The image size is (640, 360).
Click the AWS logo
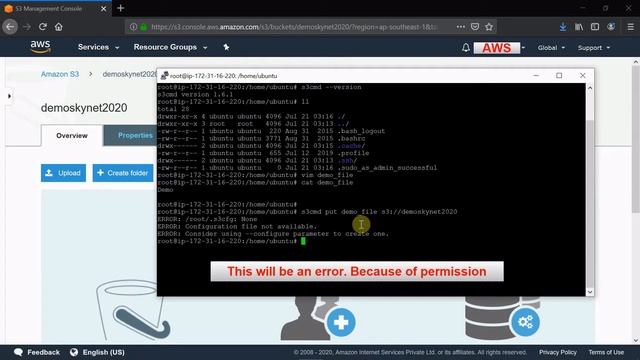[40, 47]
